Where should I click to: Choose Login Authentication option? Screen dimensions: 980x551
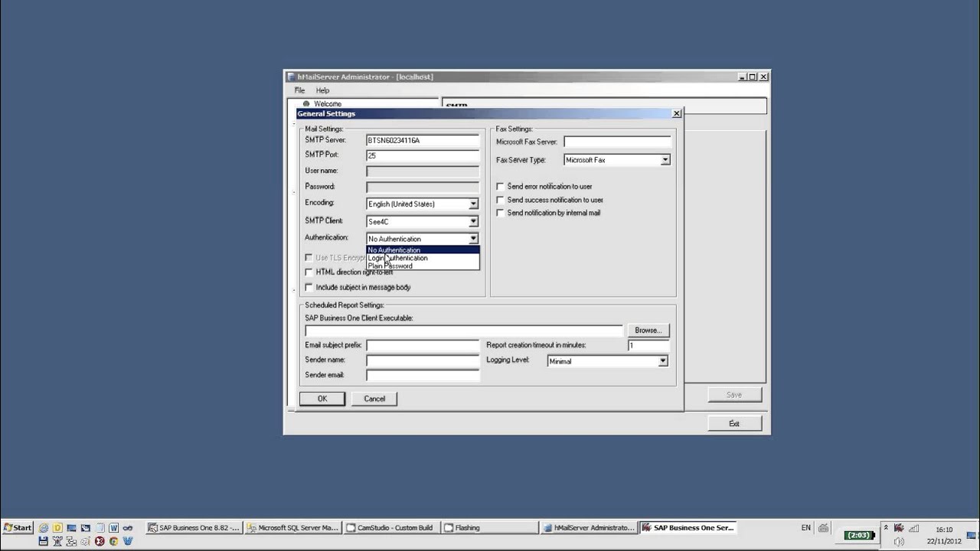(x=423, y=258)
